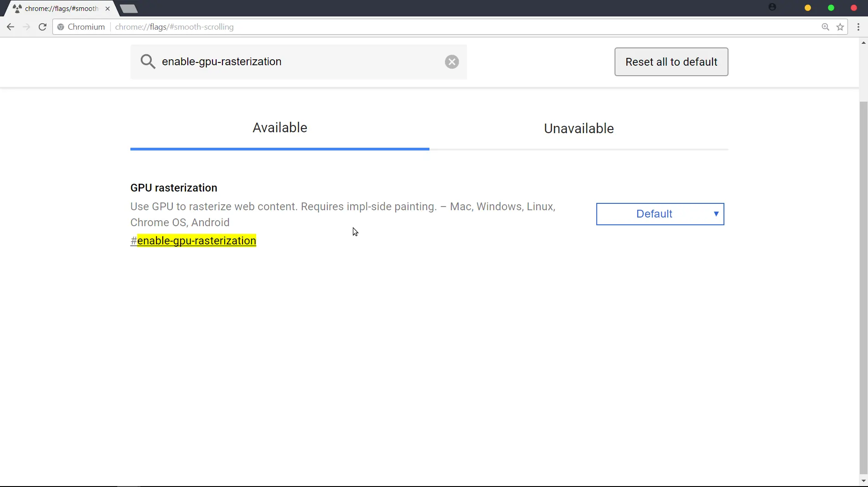Reload the flags page
Screen dimensions: 868x487
click(x=42, y=27)
